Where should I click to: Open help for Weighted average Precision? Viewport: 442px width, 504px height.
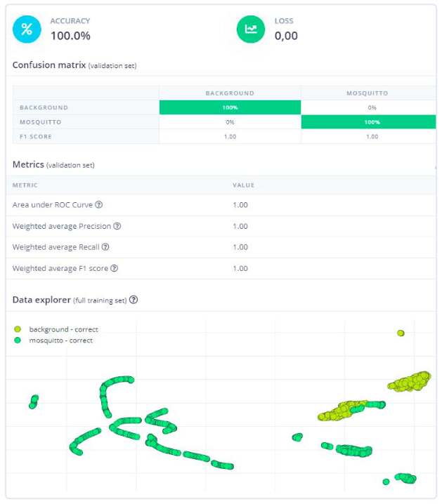117,226
